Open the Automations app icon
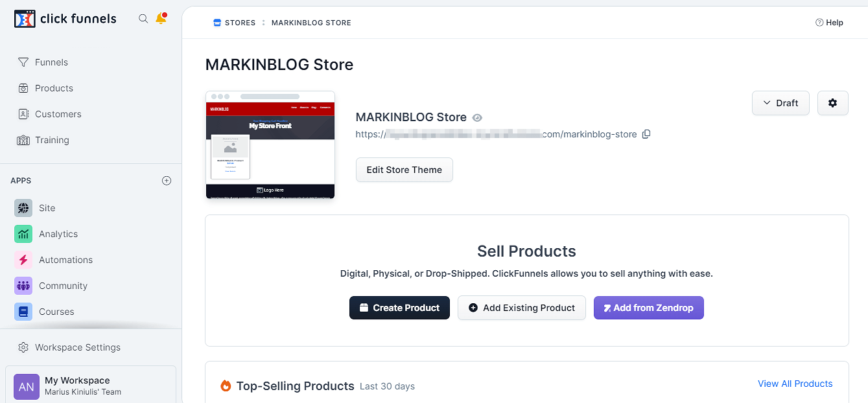 (23, 260)
